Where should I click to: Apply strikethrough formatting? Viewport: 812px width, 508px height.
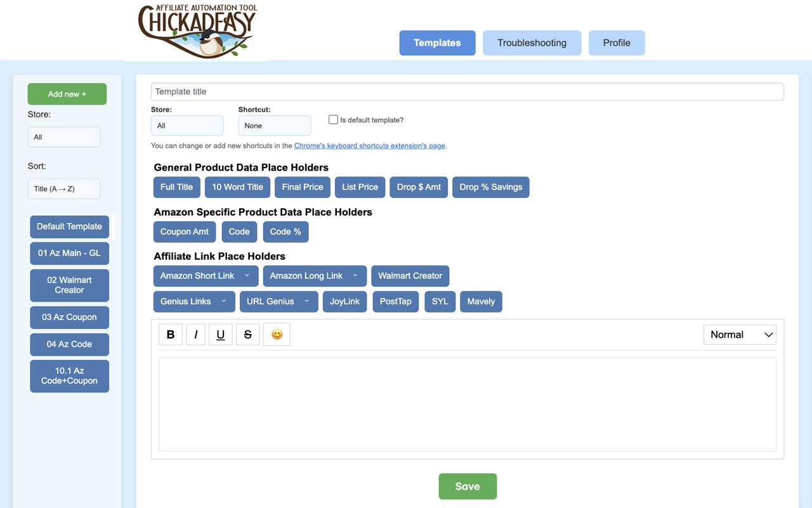(x=247, y=334)
